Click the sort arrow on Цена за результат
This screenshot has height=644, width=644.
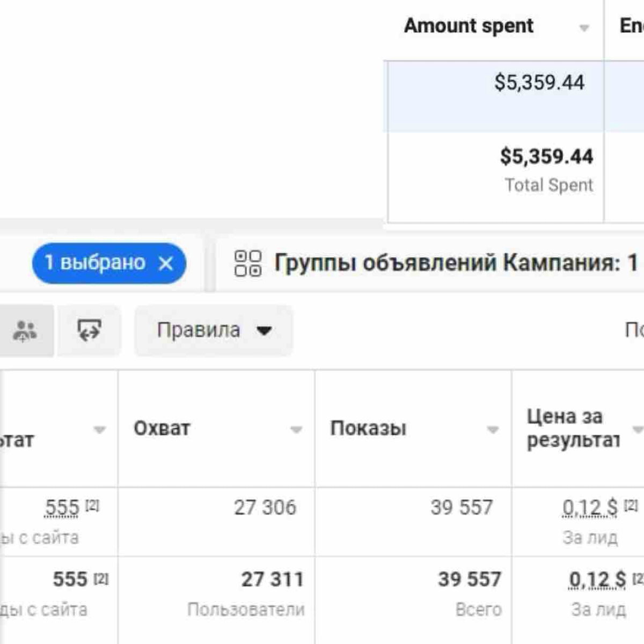pyautogui.click(x=639, y=429)
